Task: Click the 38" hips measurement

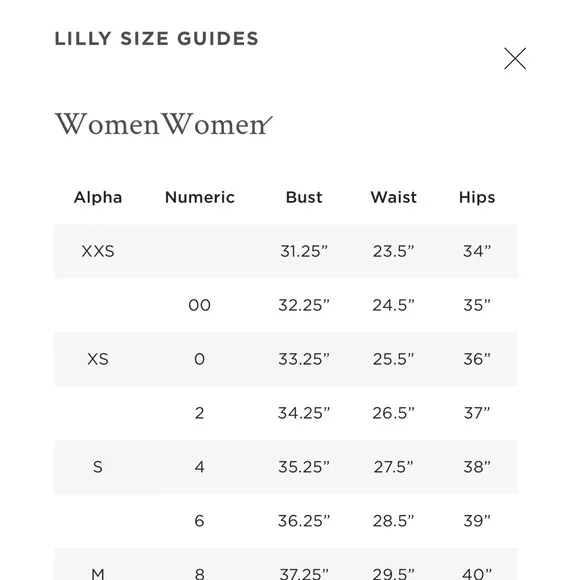Action: point(477,467)
